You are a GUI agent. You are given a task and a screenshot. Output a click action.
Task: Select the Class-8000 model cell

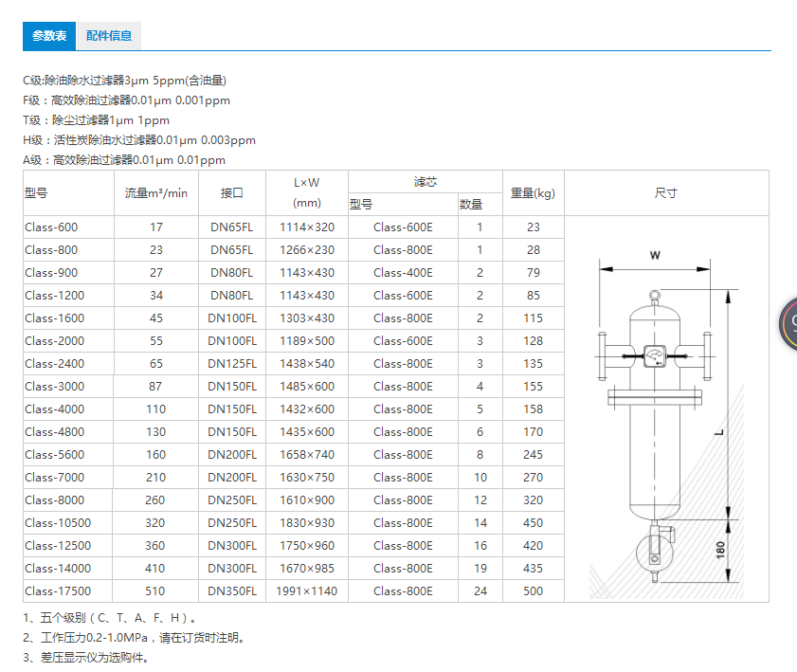tap(67, 500)
